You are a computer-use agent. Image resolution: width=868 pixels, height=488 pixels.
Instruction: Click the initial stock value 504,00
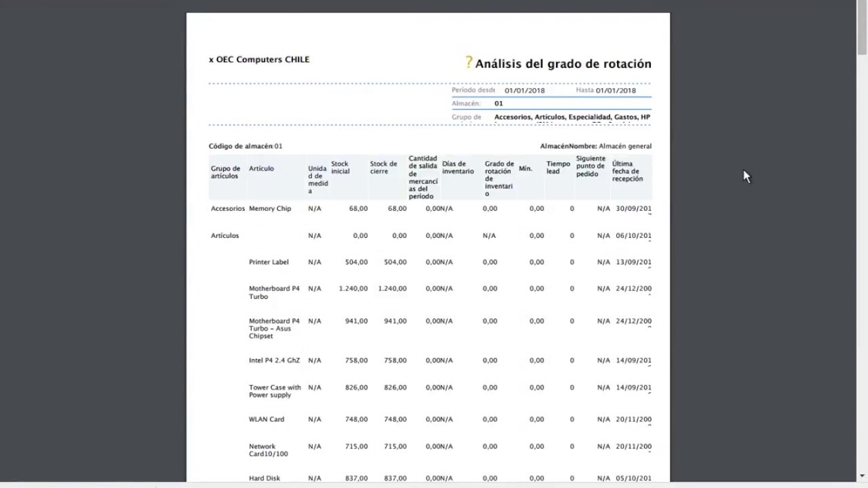click(x=357, y=262)
